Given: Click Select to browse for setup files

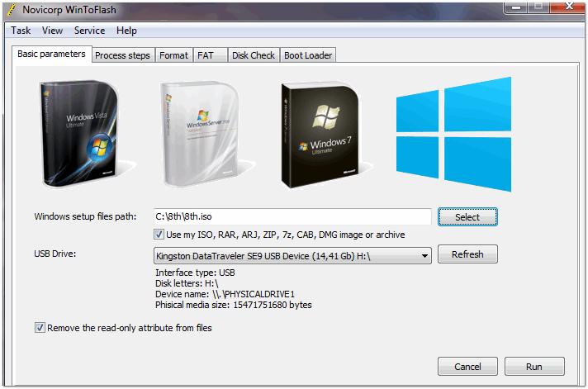Looking at the screenshot, I should 467,217.
